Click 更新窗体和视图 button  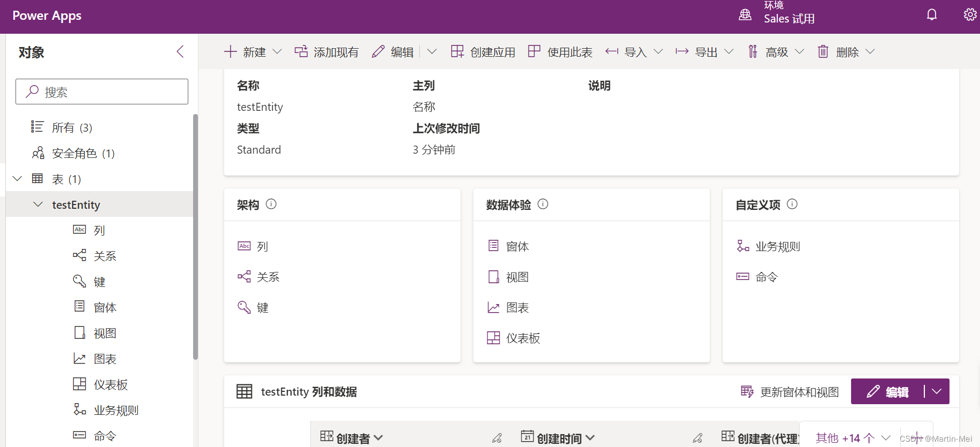[790, 392]
